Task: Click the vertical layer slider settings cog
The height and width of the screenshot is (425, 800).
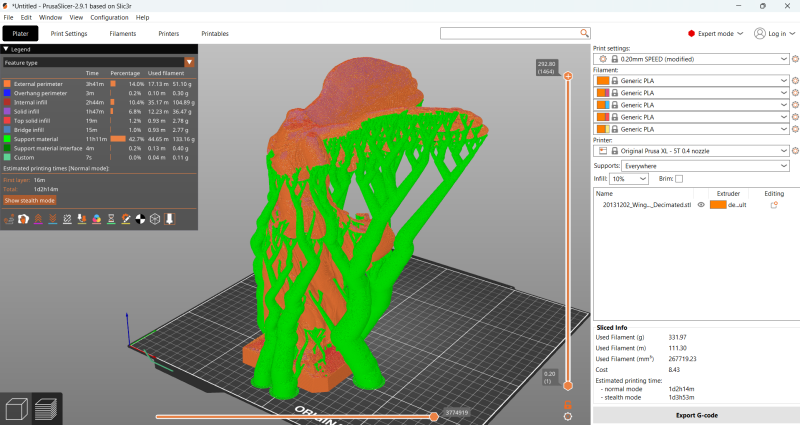Action: tap(568, 415)
